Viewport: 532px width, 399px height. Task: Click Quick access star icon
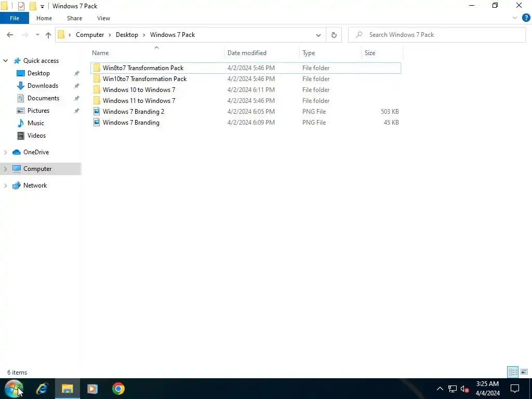point(17,61)
